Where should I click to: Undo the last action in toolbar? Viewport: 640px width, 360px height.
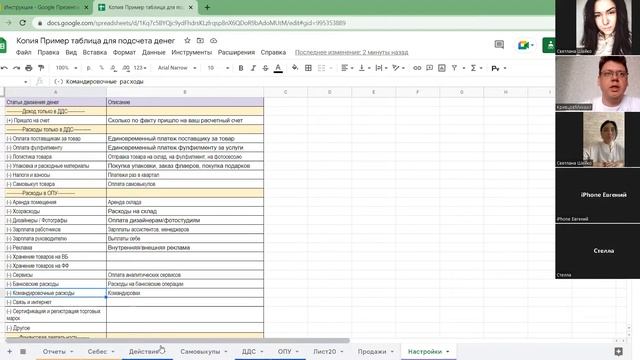4,68
